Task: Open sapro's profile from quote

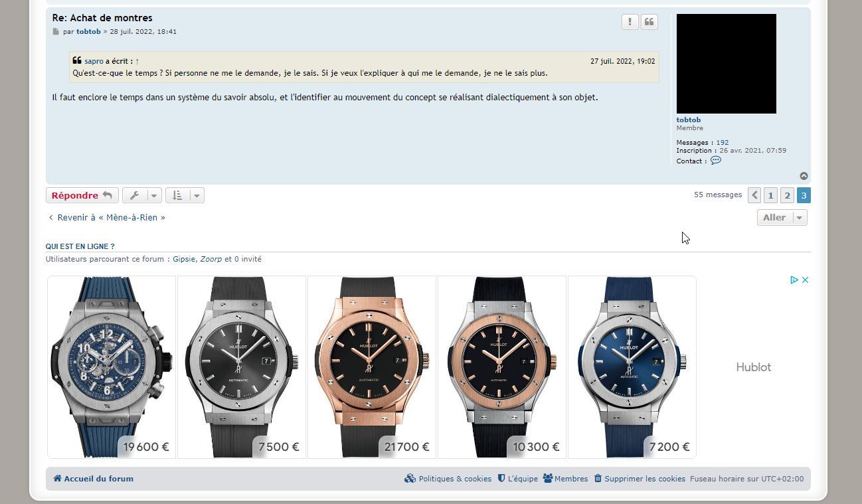Action: point(94,61)
